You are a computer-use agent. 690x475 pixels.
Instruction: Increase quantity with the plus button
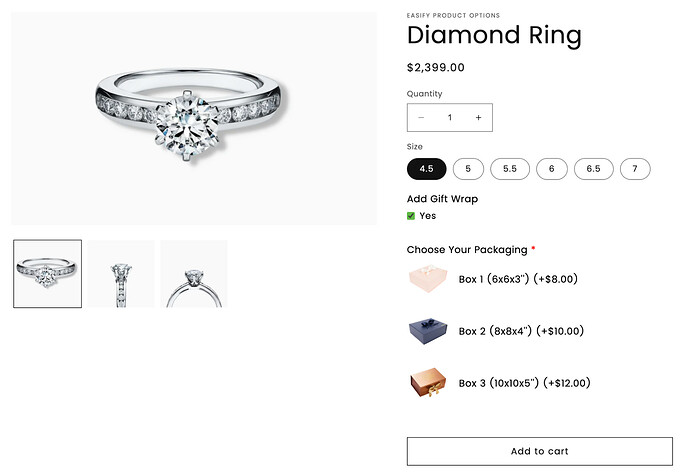click(478, 118)
